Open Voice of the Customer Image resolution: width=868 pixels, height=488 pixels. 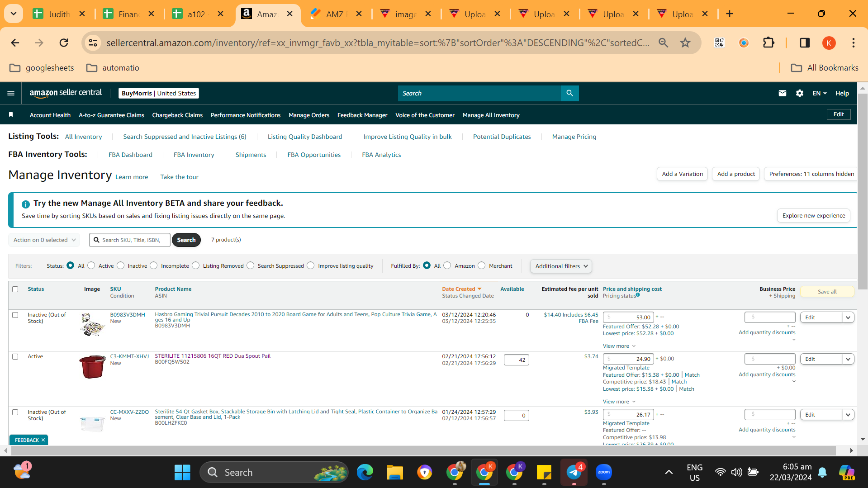(425, 115)
